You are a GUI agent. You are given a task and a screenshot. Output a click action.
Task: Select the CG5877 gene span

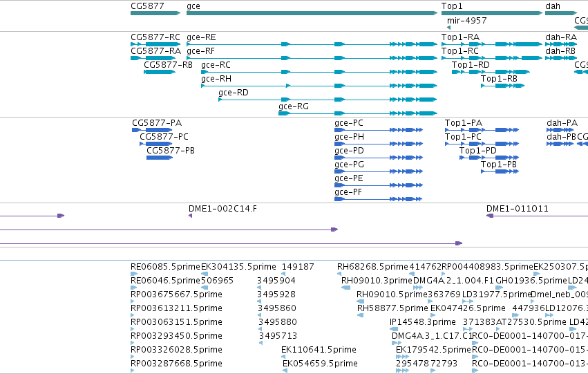155,13
